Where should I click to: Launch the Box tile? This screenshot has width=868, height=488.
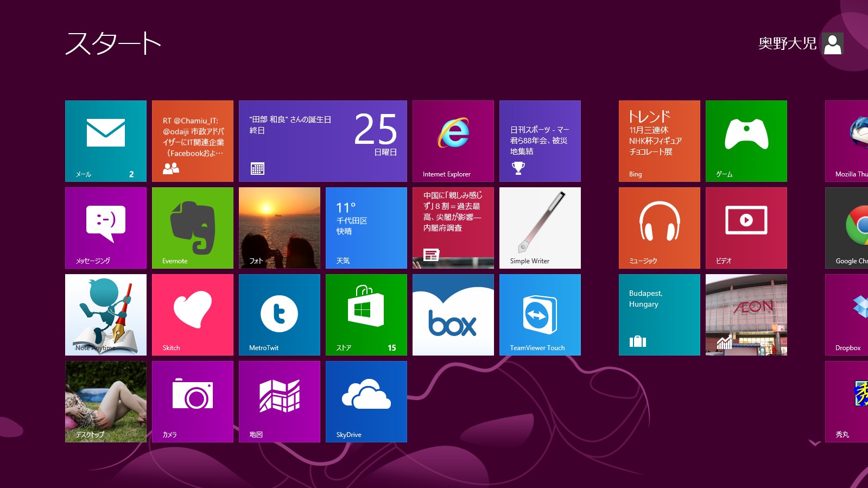coord(453,315)
